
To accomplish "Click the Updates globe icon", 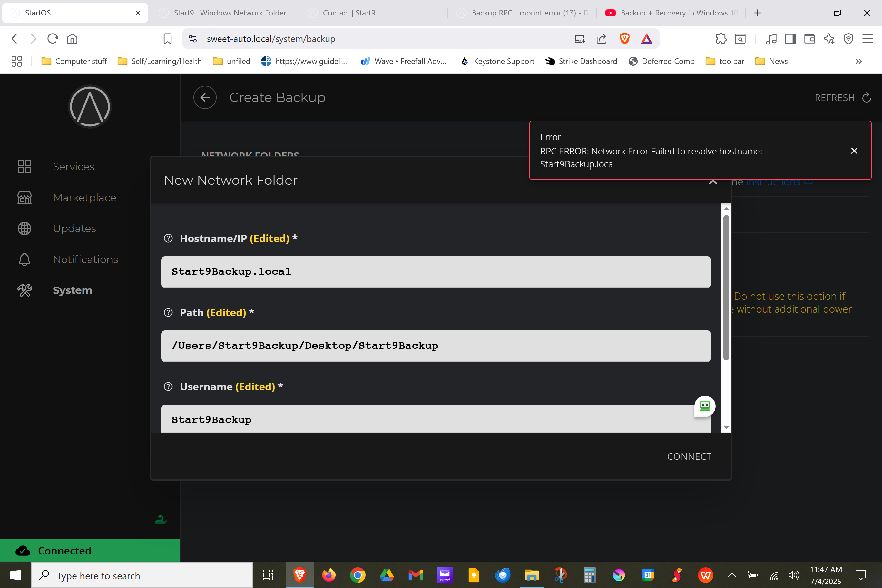I will pyautogui.click(x=24, y=228).
